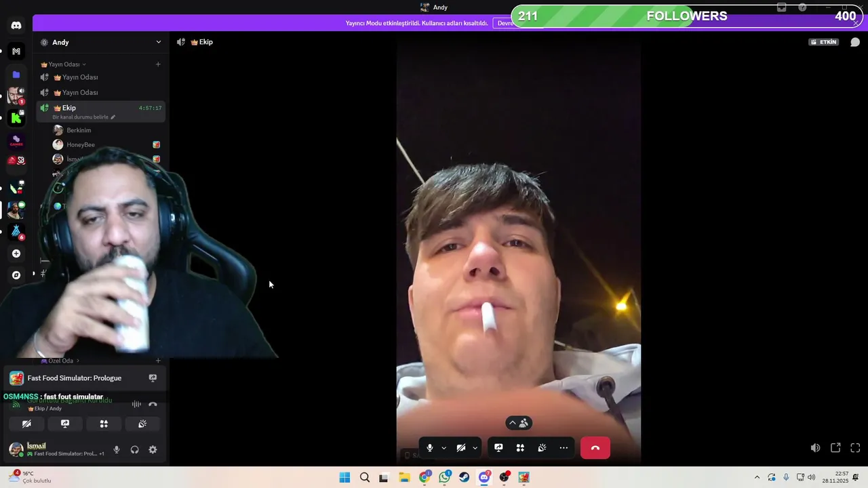Collapse the Yayın Odası category
Image resolution: width=868 pixels, height=488 pixels.
[64, 64]
